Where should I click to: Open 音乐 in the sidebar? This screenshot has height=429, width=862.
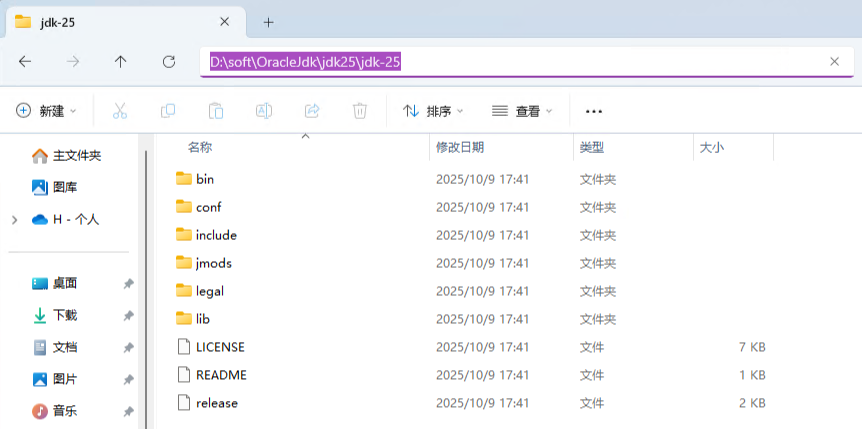(x=55, y=411)
